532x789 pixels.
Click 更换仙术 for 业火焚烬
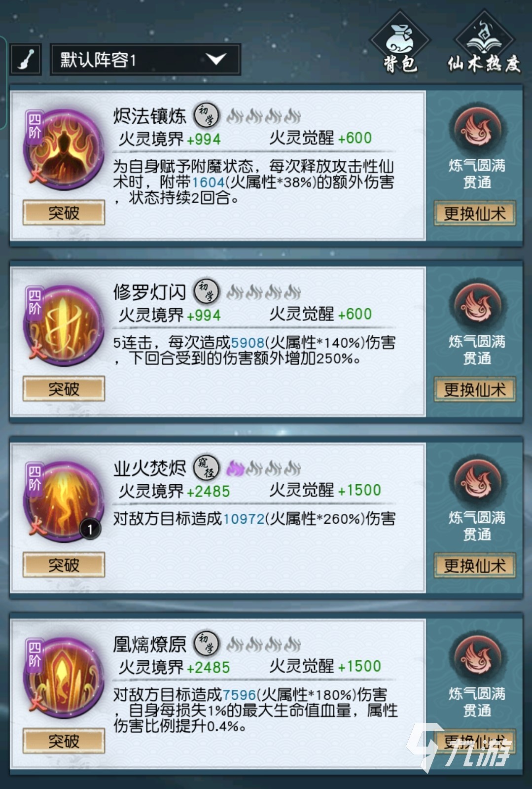(475, 566)
